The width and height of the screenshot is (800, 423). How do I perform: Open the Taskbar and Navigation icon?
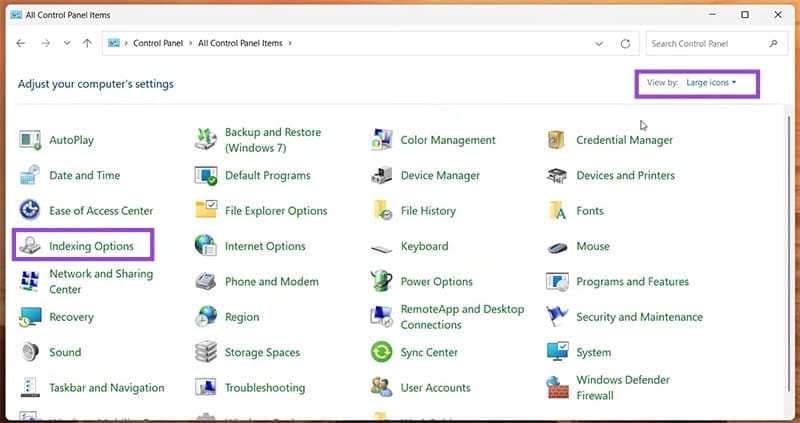(x=30, y=387)
